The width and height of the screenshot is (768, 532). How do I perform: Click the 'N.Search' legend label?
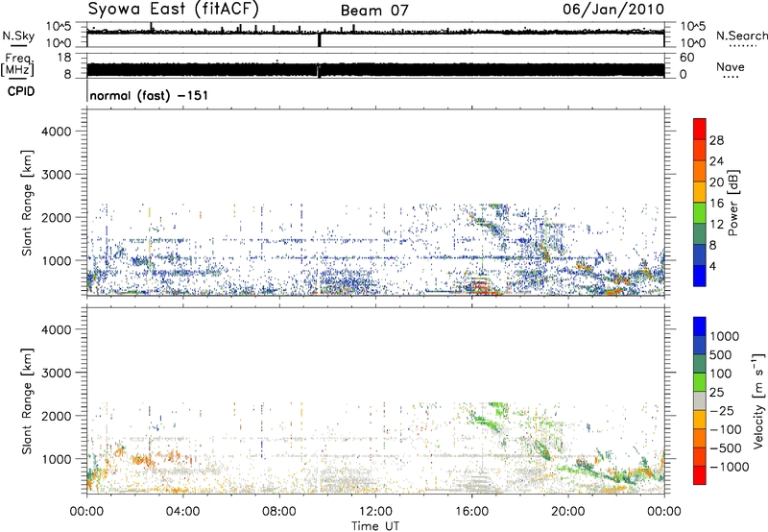(x=742, y=36)
